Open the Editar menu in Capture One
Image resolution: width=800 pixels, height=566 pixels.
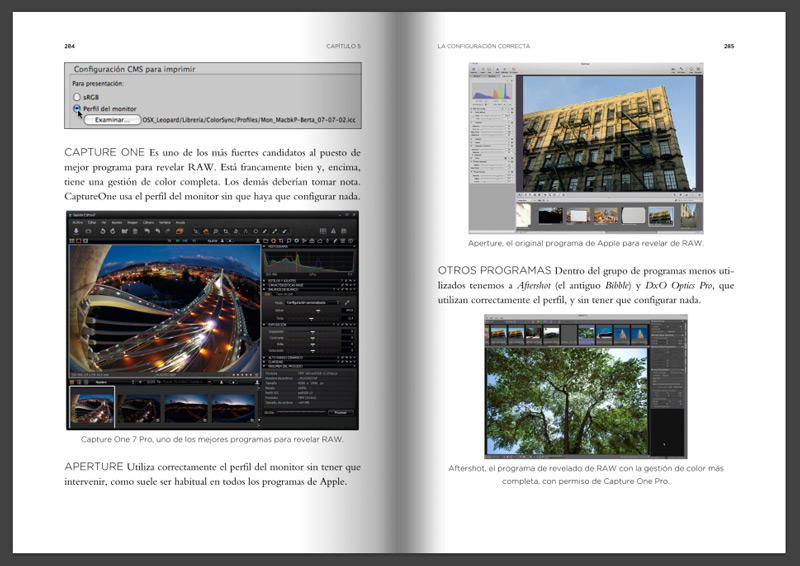coord(92,223)
